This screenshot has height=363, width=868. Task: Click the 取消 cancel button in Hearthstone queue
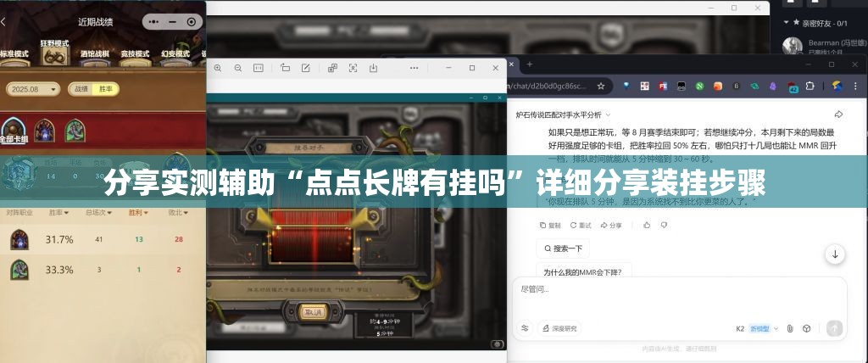(x=313, y=312)
